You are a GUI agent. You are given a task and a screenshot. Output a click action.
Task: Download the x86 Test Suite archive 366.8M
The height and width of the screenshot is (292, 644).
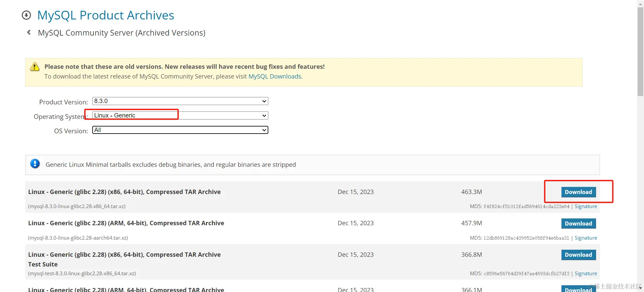coord(579,255)
